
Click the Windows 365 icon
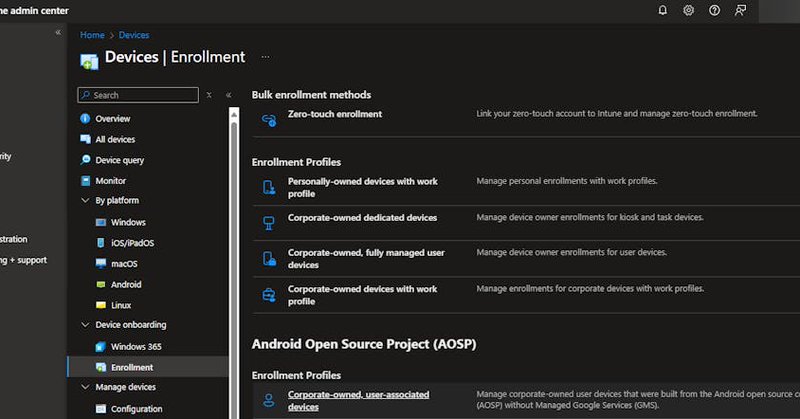[x=101, y=347]
